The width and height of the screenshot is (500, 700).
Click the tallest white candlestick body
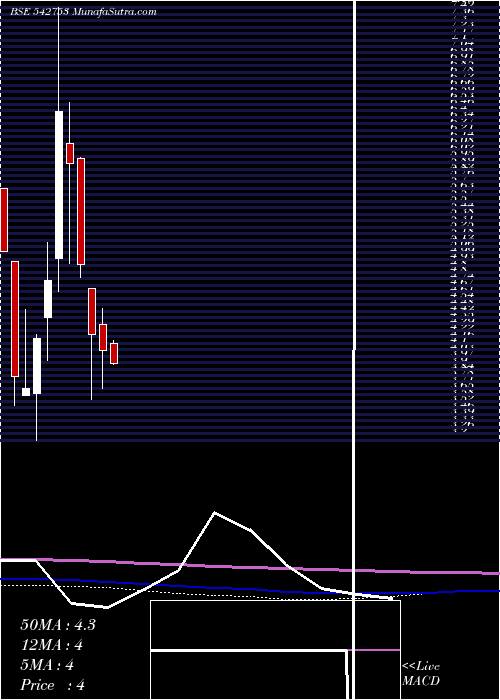59,185
